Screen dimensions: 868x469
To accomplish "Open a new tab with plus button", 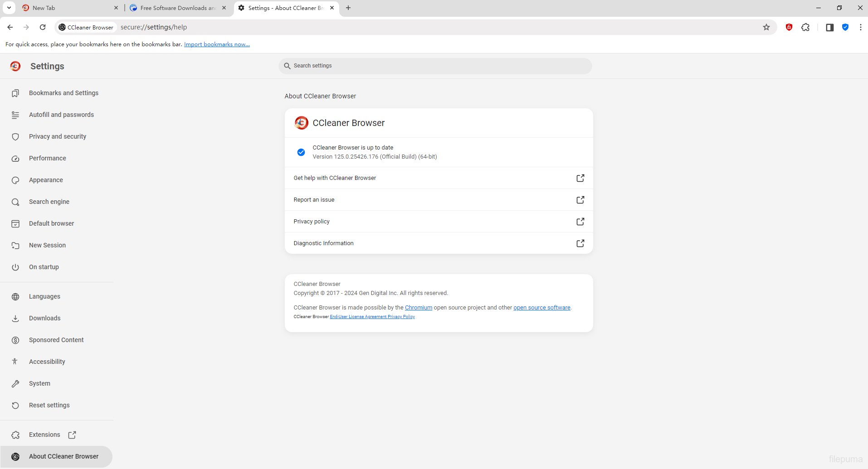I will coord(348,8).
